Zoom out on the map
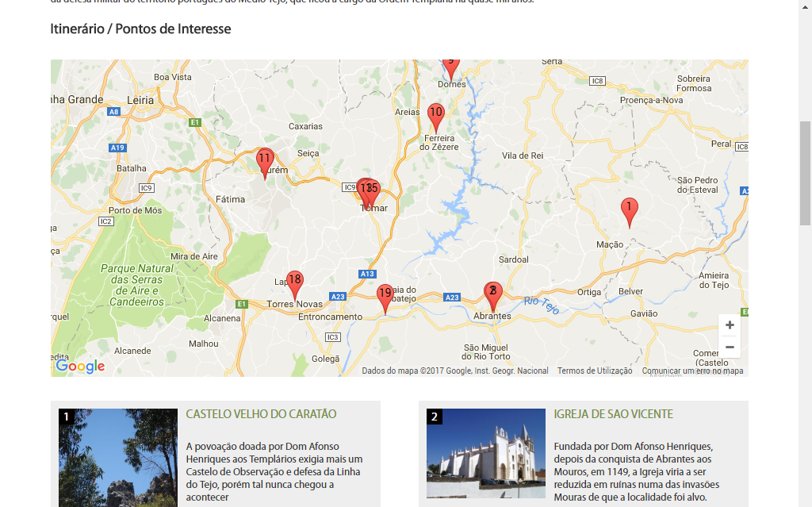The height and width of the screenshot is (507, 812). 730,347
